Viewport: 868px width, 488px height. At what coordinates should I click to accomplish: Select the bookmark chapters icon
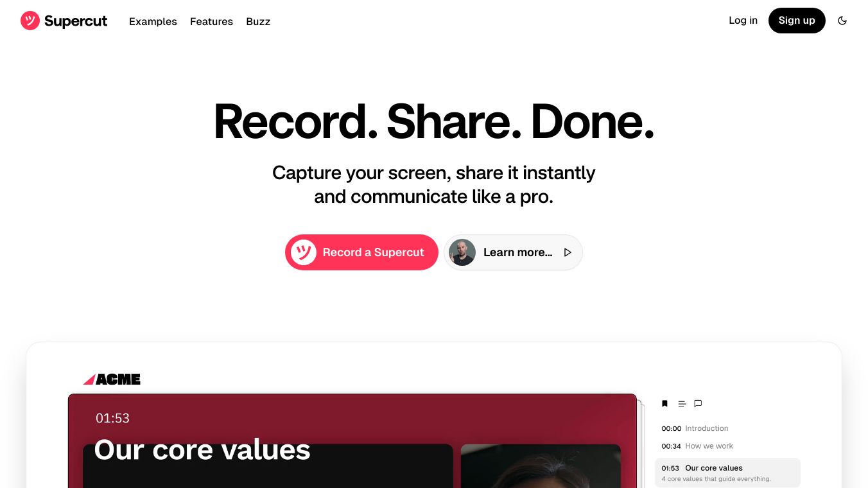pos(664,404)
